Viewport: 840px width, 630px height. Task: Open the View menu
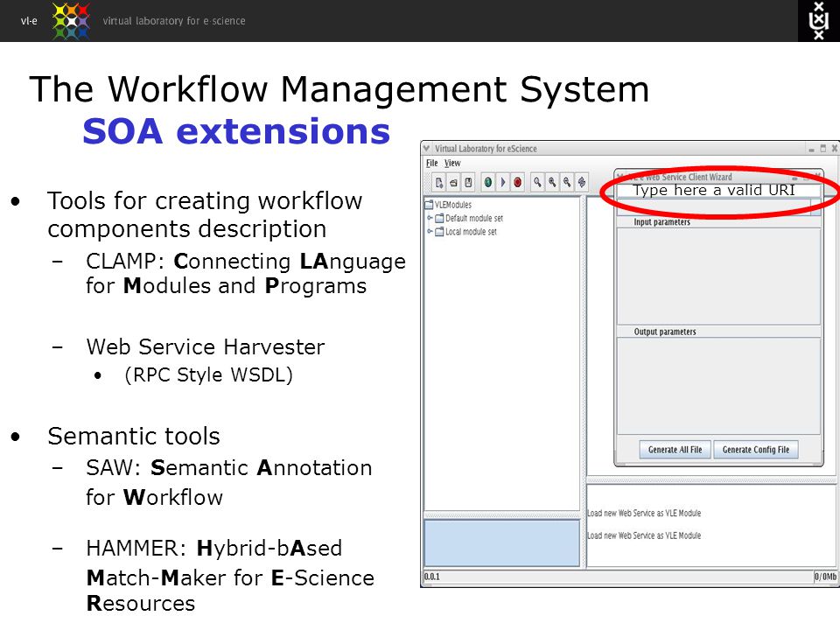coord(452,163)
